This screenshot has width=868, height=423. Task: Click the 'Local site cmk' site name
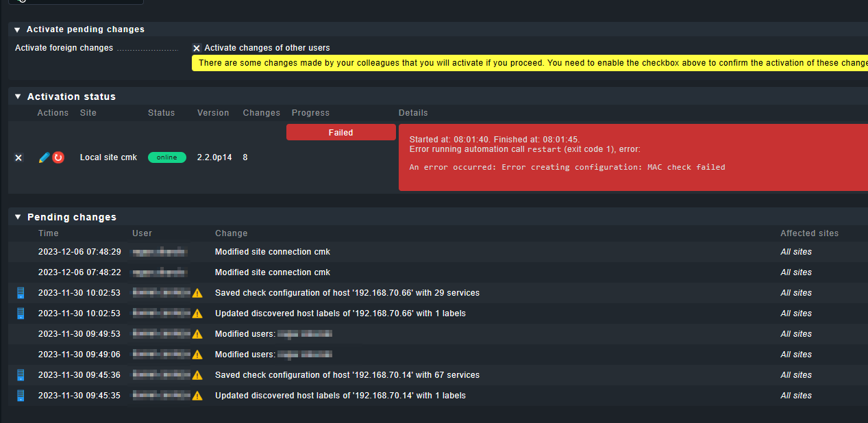coord(108,157)
